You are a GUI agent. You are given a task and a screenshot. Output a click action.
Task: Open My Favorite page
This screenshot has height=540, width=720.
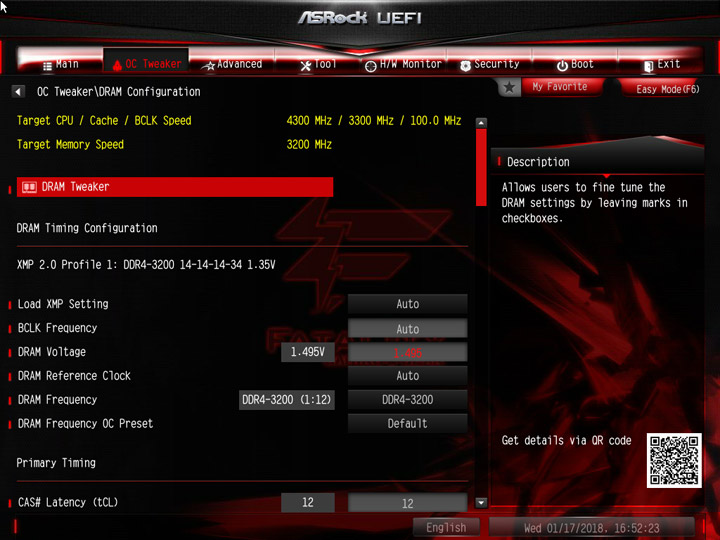[x=560, y=87]
